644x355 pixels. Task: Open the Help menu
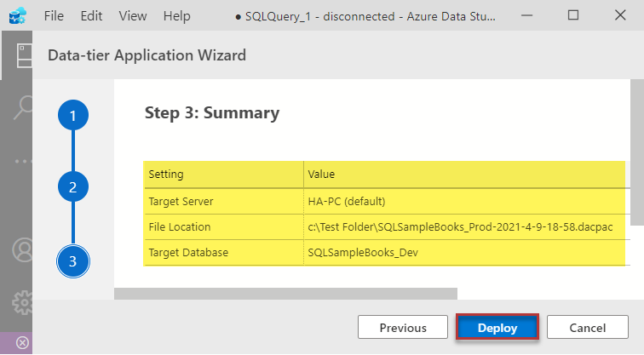(x=176, y=16)
